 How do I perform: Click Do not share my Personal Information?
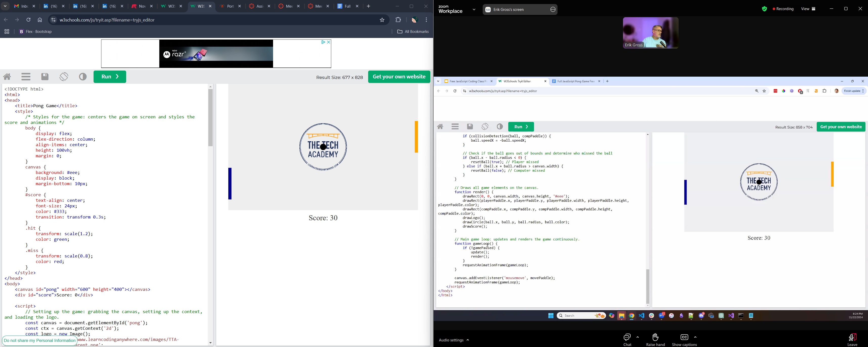(x=40, y=341)
